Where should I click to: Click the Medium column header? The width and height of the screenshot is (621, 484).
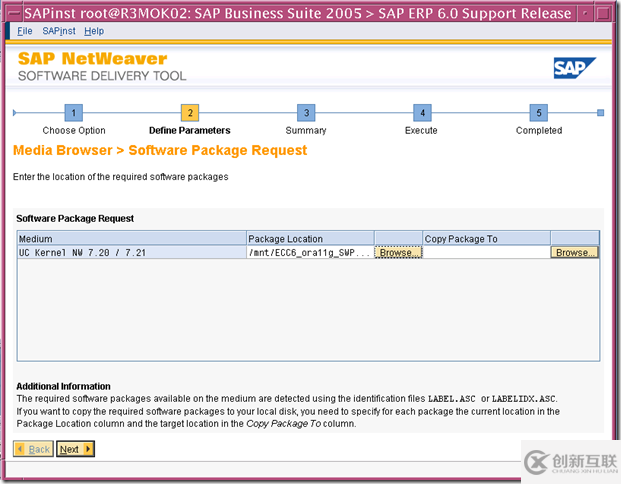coord(132,239)
